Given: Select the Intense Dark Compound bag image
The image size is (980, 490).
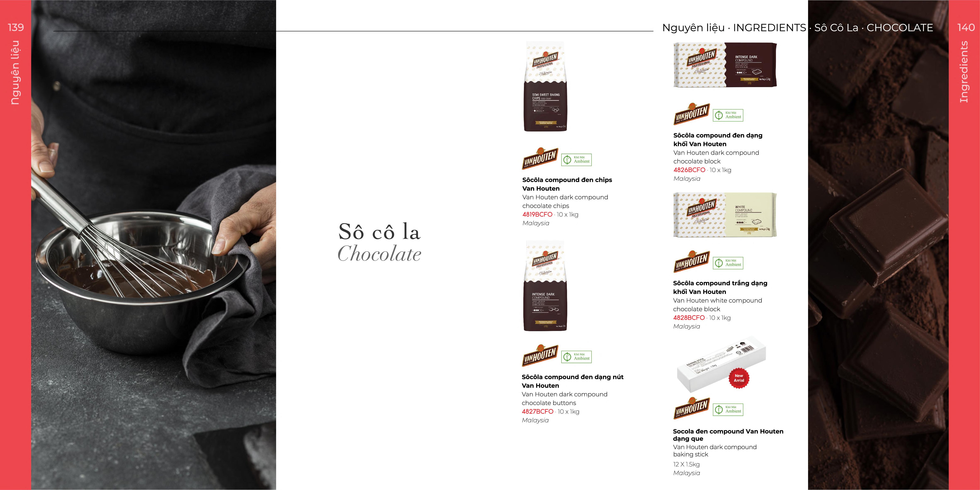Looking at the screenshot, I should pos(545,286).
